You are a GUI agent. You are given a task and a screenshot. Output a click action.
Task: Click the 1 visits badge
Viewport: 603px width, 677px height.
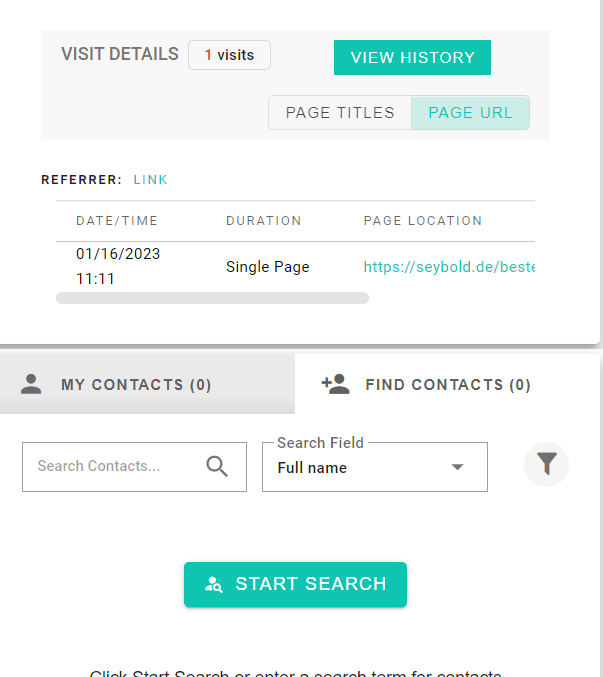tap(229, 55)
